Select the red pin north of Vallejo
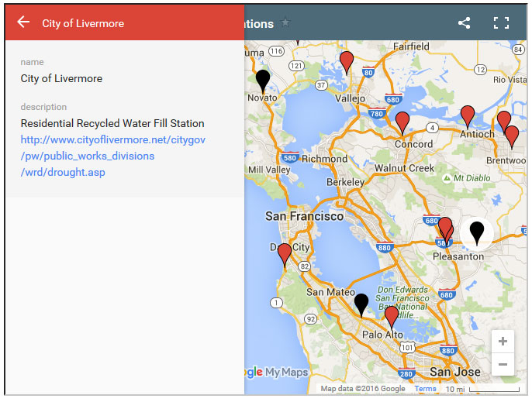The image size is (532, 402). point(347,63)
